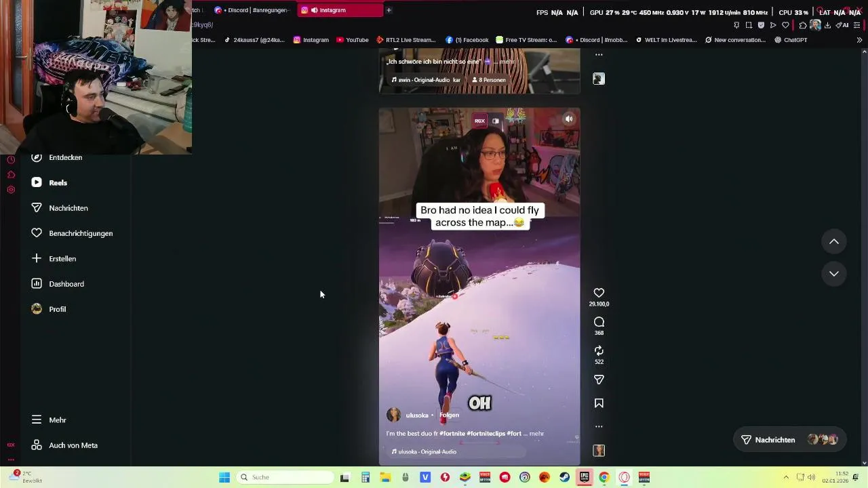
Task: Open the ChatGPT bookmark
Action: pyautogui.click(x=791, y=40)
